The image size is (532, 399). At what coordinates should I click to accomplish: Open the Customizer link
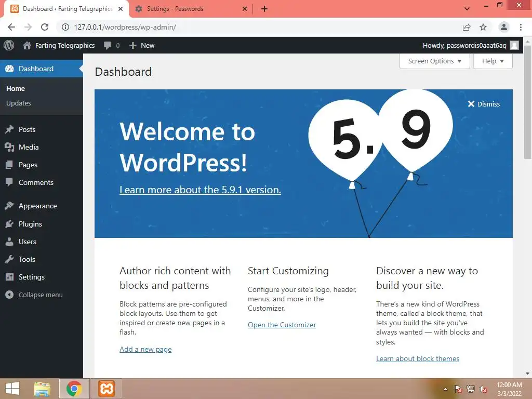282,325
